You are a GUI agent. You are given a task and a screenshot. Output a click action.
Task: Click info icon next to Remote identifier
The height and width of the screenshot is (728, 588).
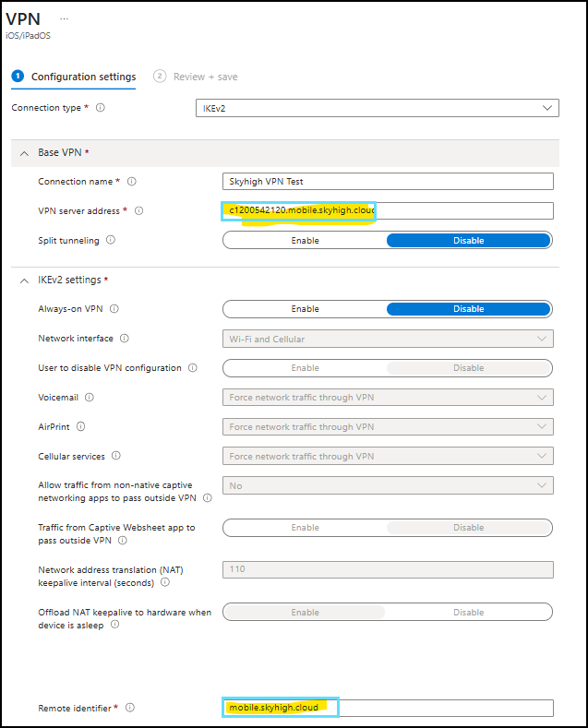coord(130,708)
